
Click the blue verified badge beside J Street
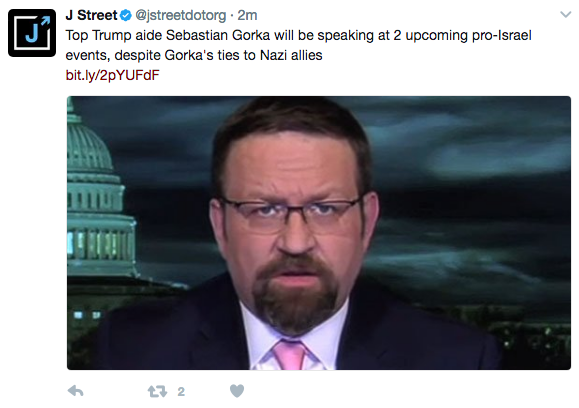pyautogui.click(x=126, y=16)
